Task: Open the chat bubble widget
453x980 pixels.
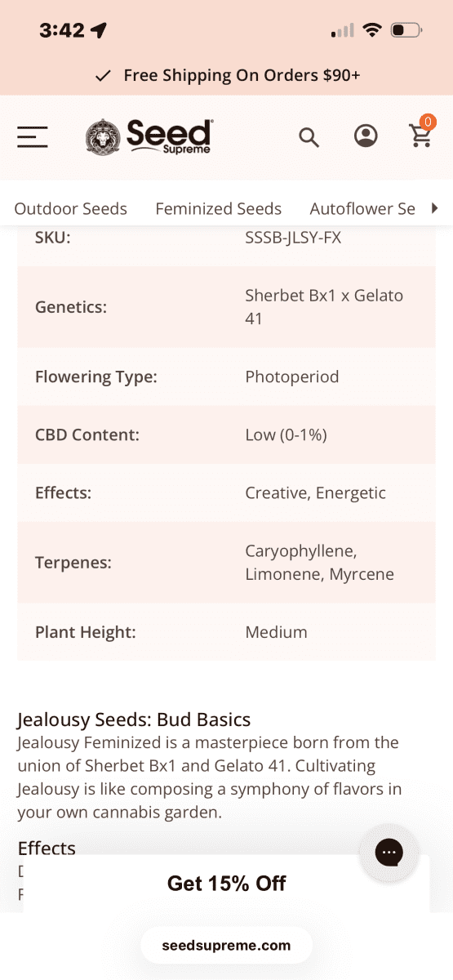Action: pyautogui.click(x=389, y=853)
